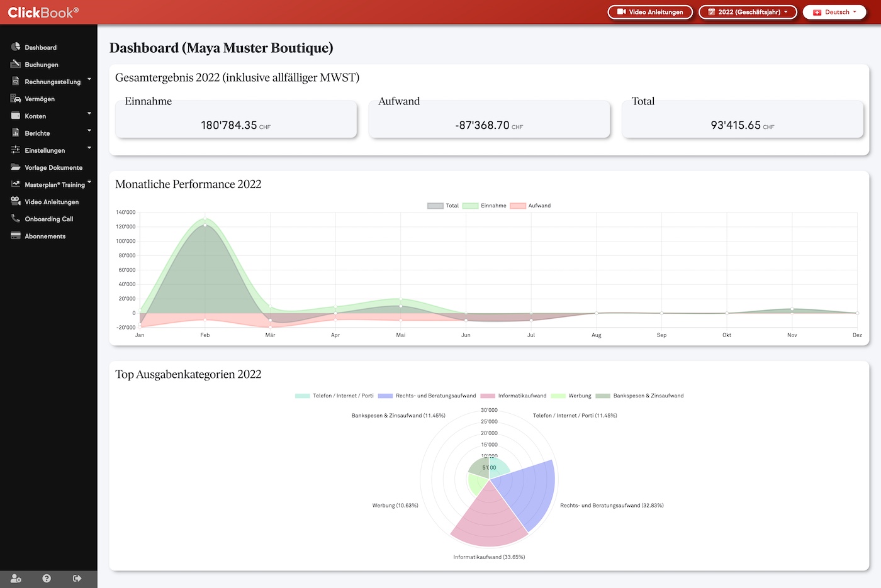Click the Bankspesen & Zinsaufwand (11.45%) label
881x588 pixels.
point(398,416)
